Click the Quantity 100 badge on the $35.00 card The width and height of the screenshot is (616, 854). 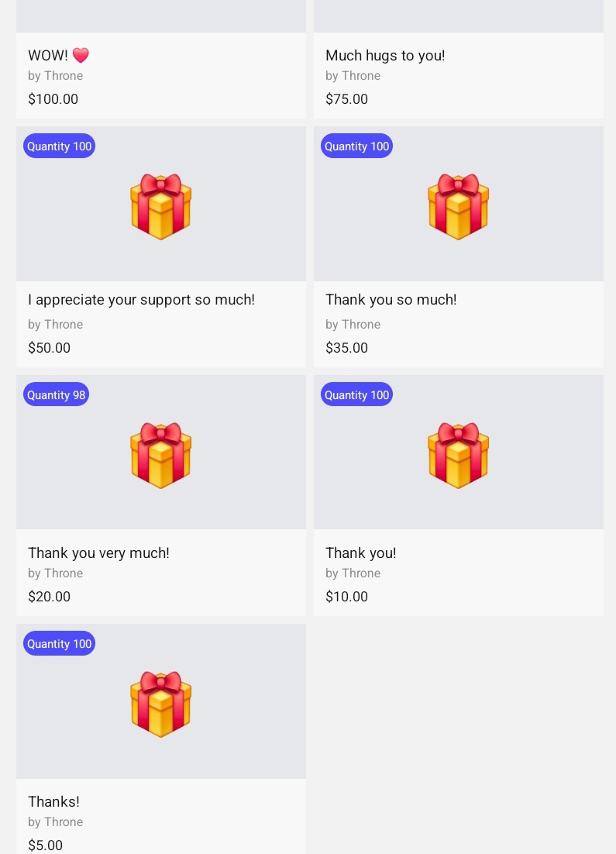(x=356, y=146)
